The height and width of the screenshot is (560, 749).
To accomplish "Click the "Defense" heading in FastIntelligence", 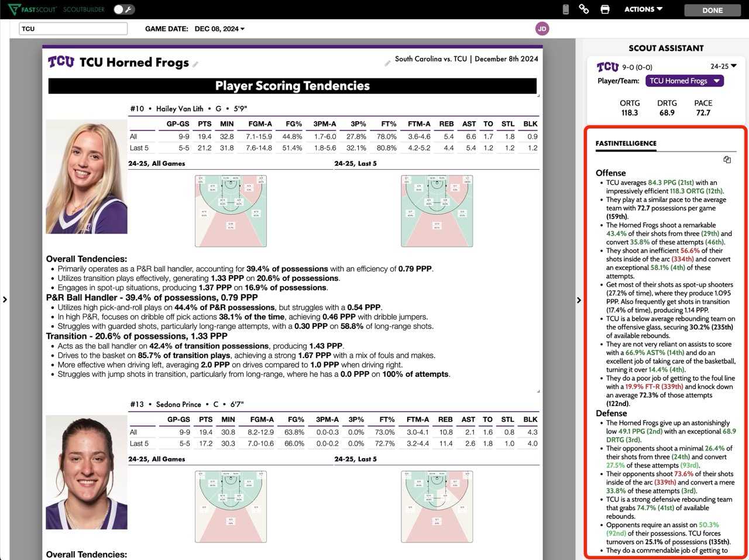I will tap(611, 413).
